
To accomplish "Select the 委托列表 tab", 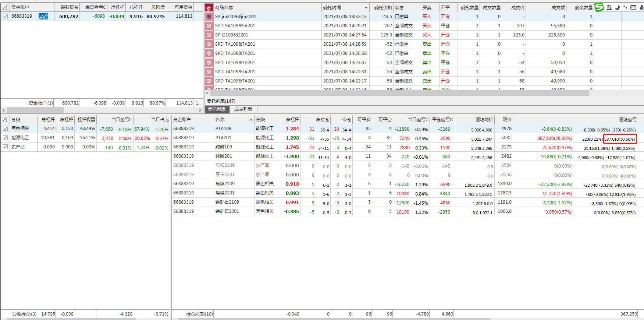I will coord(217,109).
